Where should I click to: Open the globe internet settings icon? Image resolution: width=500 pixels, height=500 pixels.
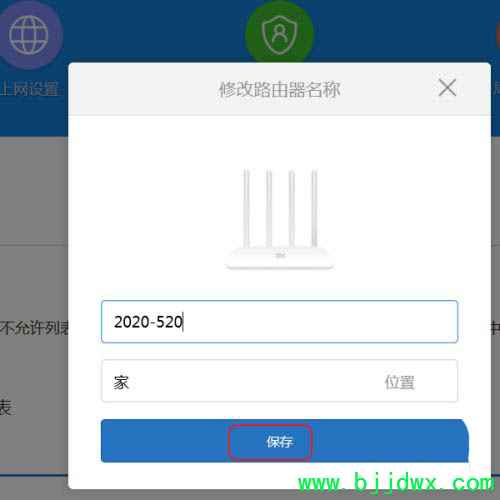[x=29, y=35]
